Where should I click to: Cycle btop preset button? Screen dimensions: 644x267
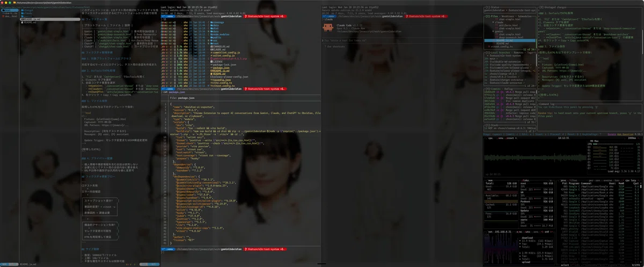(x=511, y=138)
